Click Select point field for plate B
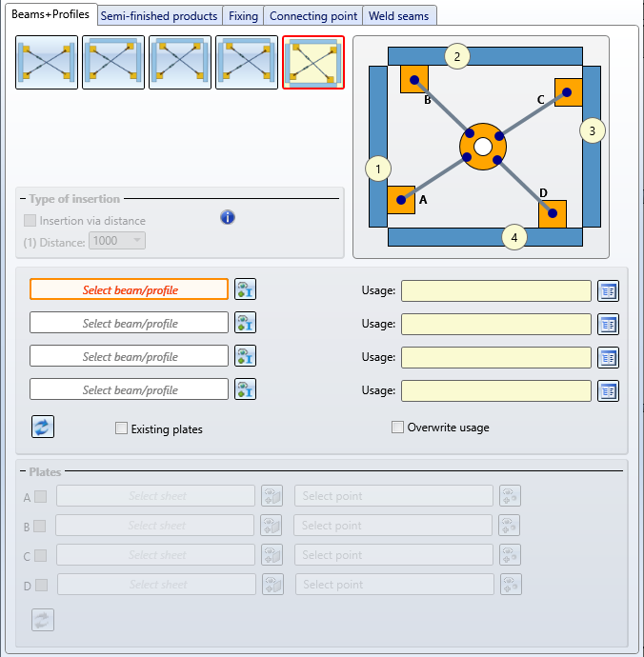The image size is (644, 657). coord(392,526)
